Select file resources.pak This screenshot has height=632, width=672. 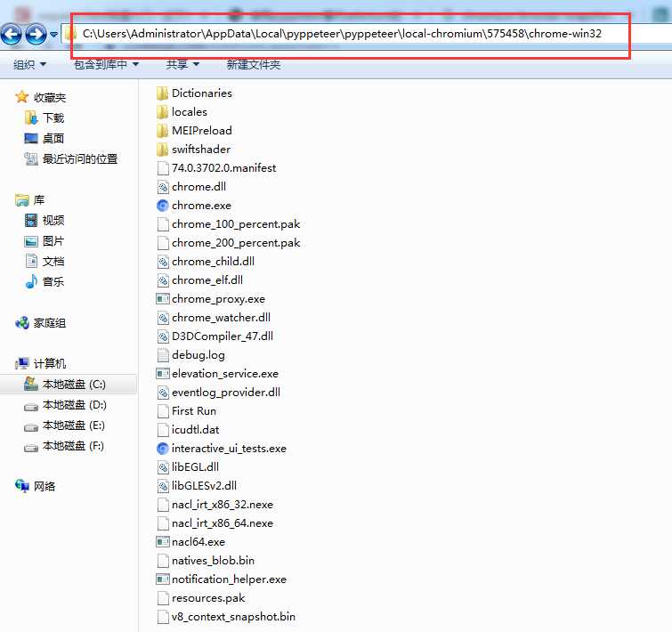[x=201, y=597]
